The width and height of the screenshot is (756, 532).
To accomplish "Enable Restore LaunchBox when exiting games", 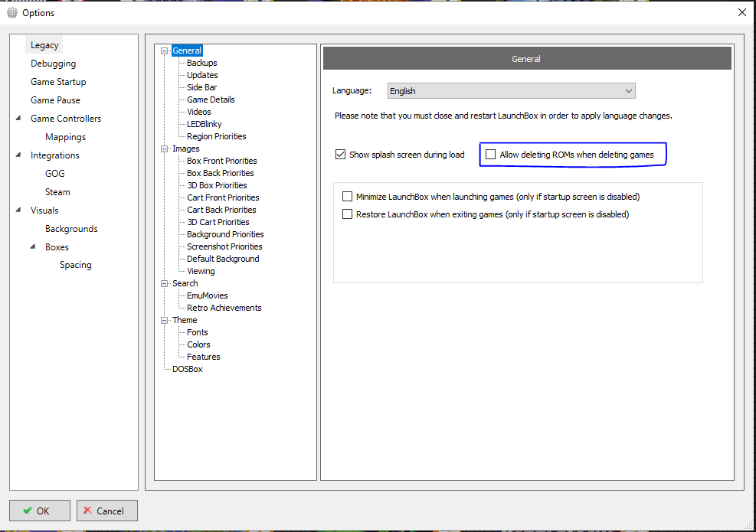I will (347, 214).
